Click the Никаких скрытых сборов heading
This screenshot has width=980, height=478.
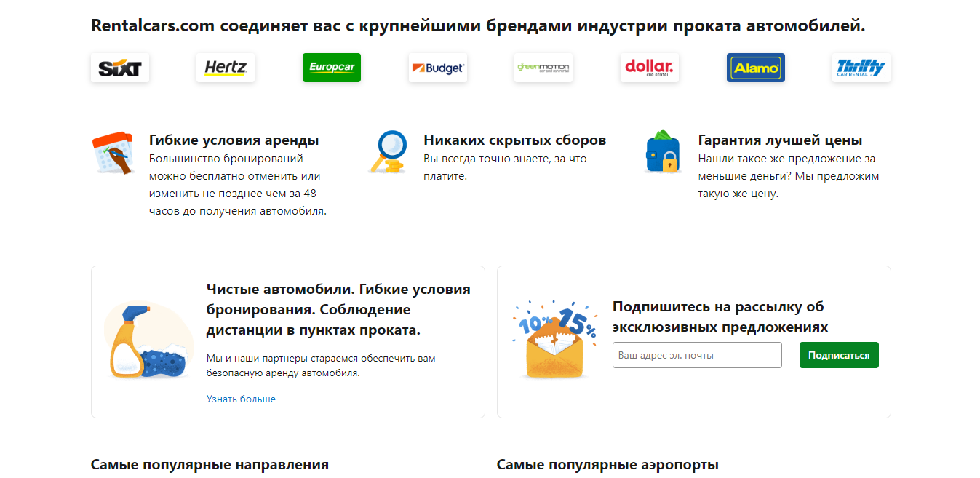514,140
